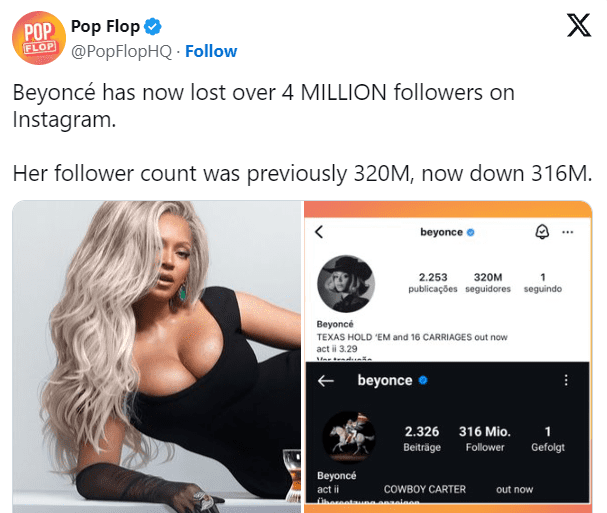Screen dimensions: 607x513
Task: Click the verified badge next to dark beyonce username
Action: click(x=423, y=380)
